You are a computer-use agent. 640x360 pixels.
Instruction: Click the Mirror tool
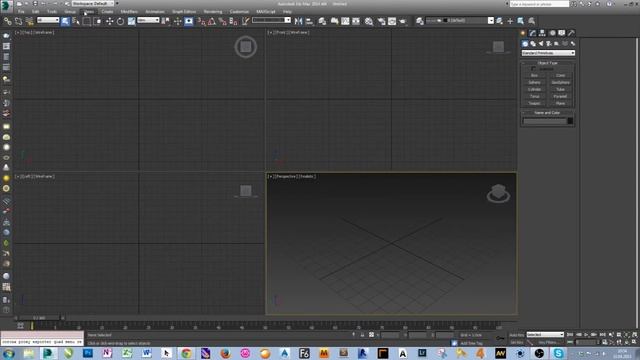point(298,21)
